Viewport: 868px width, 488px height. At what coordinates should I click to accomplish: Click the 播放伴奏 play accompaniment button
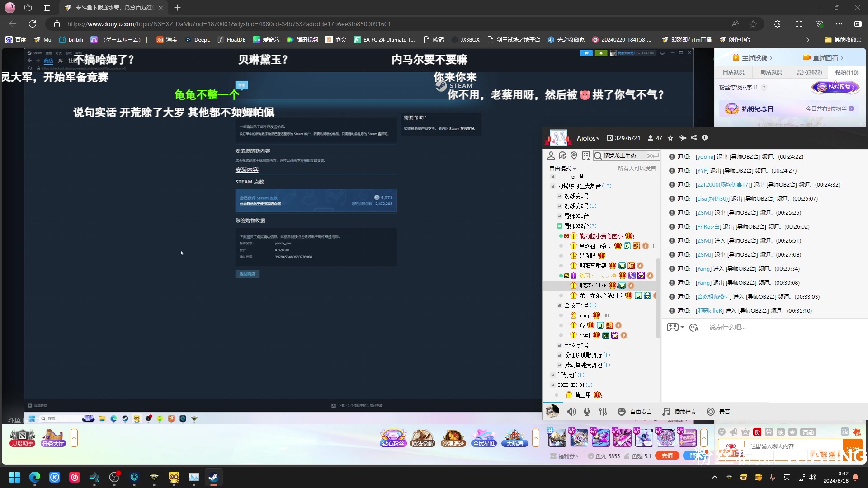pos(679,412)
